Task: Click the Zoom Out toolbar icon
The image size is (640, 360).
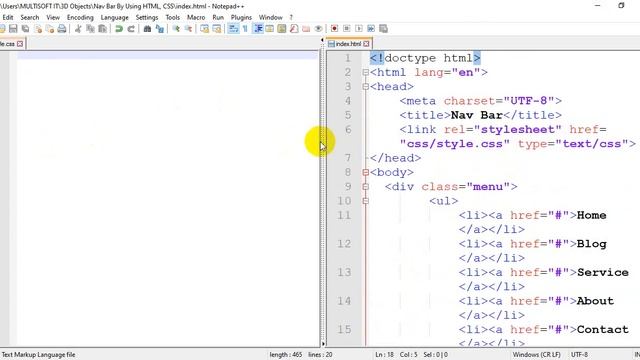Action: [x=188, y=29]
